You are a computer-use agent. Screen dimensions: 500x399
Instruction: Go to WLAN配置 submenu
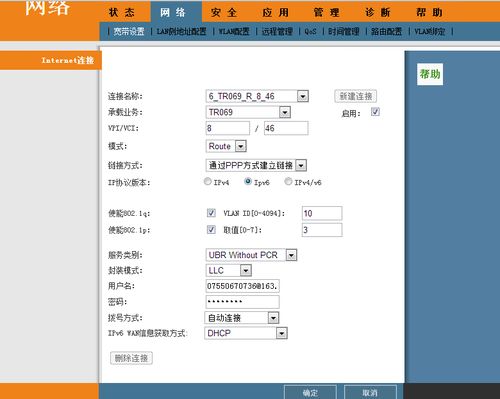(234, 32)
